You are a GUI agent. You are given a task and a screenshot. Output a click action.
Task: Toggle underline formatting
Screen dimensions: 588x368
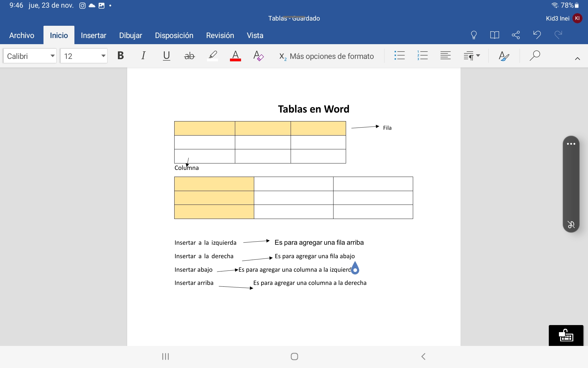click(x=166, y=56)
